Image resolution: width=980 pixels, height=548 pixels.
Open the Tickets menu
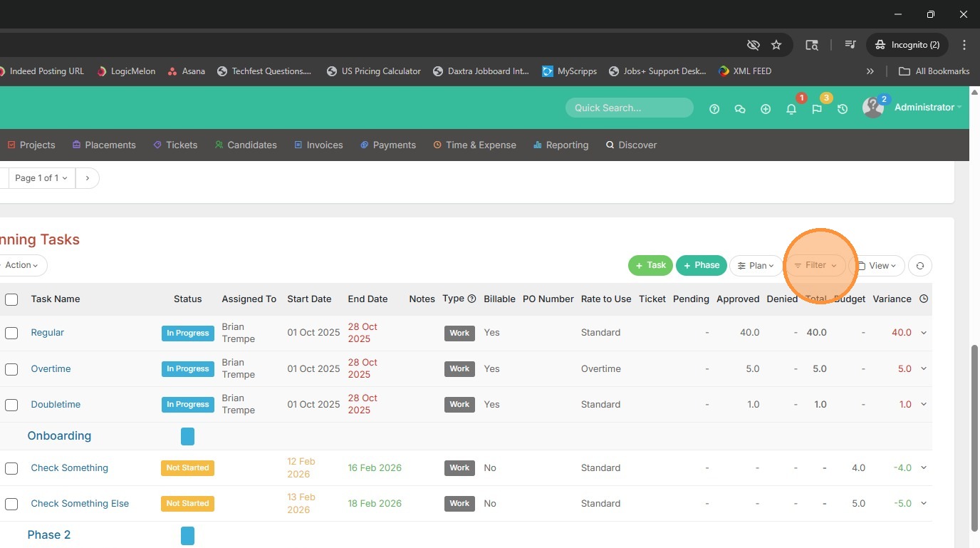tap(175, 145)
